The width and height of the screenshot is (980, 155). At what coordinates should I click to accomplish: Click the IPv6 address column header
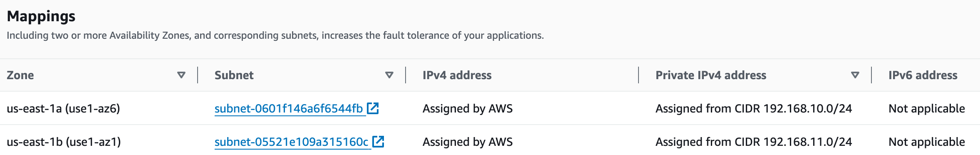[x=923, y=75]
